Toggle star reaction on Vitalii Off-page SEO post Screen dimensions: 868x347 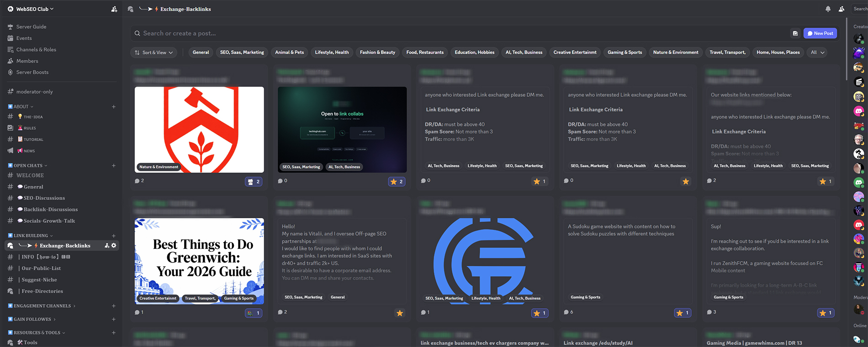coord(400,313)
